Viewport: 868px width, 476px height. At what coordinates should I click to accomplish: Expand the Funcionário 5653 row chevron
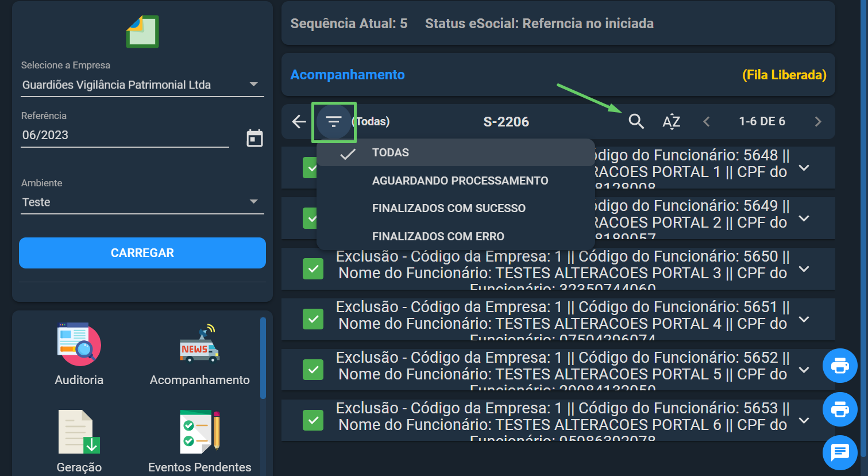(x=804, y=420)
